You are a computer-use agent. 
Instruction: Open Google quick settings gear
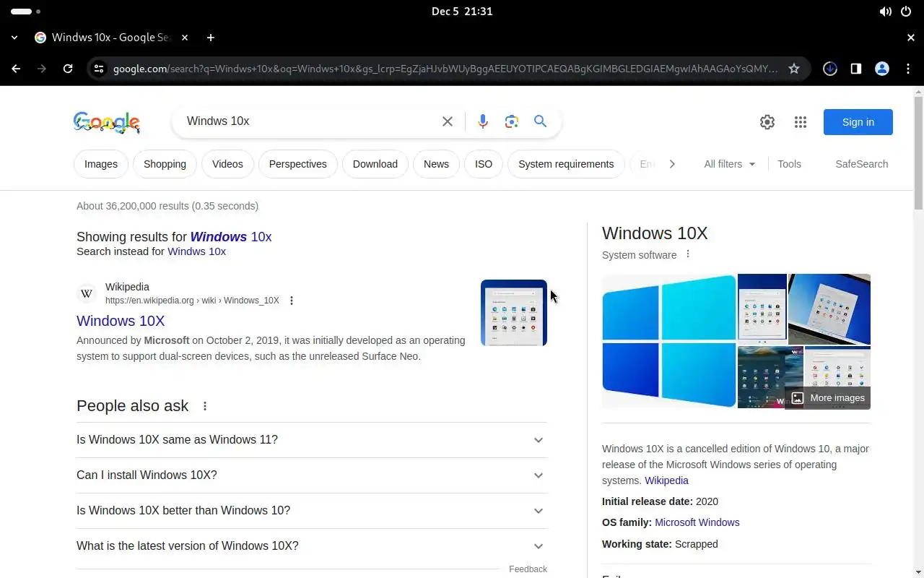(x=767, y=122)
